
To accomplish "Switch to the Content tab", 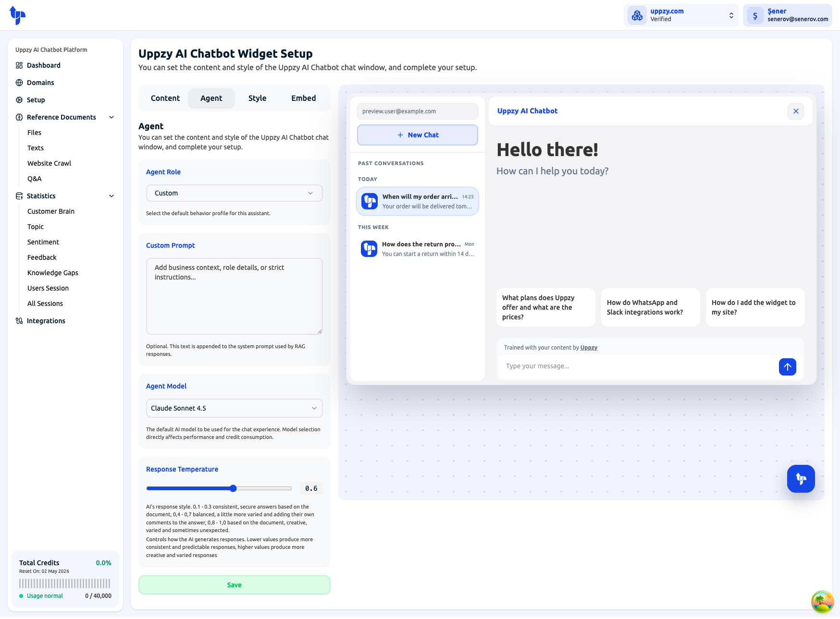I will (165, 98).
